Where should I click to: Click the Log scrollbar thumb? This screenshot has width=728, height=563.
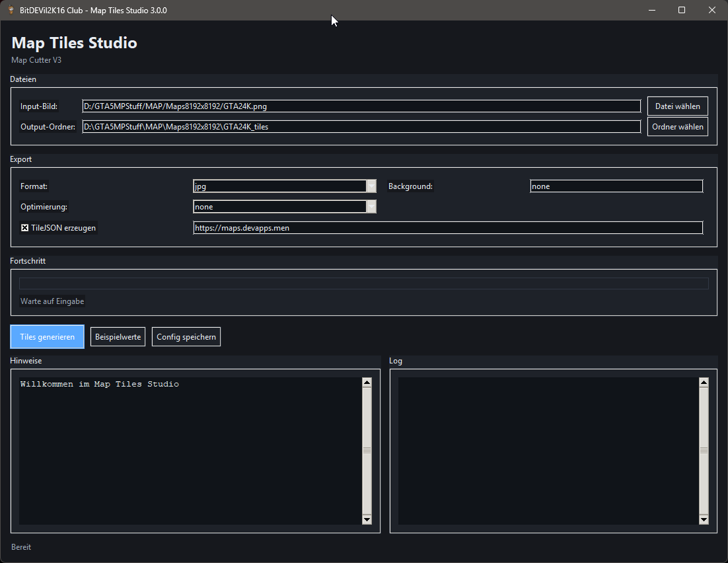click(x=704, y=451)
